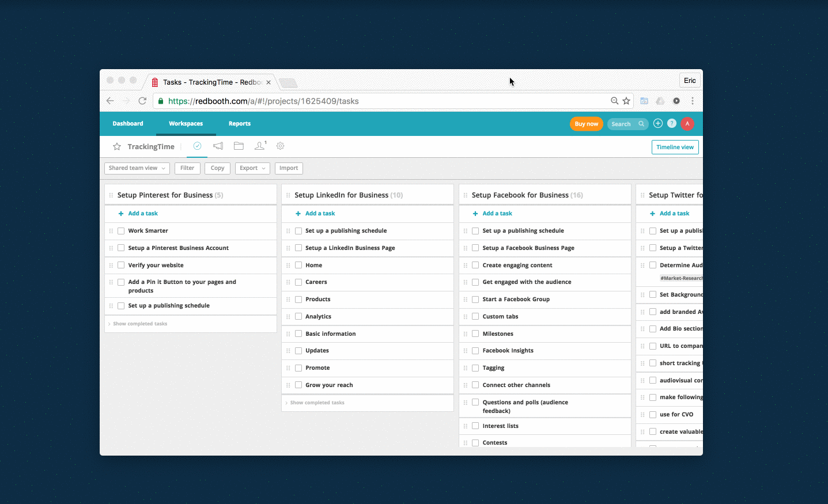The height and width of the screenshot is (504, 828).
Task: Bookmark this page with the star icon
Action: point(626,101)
